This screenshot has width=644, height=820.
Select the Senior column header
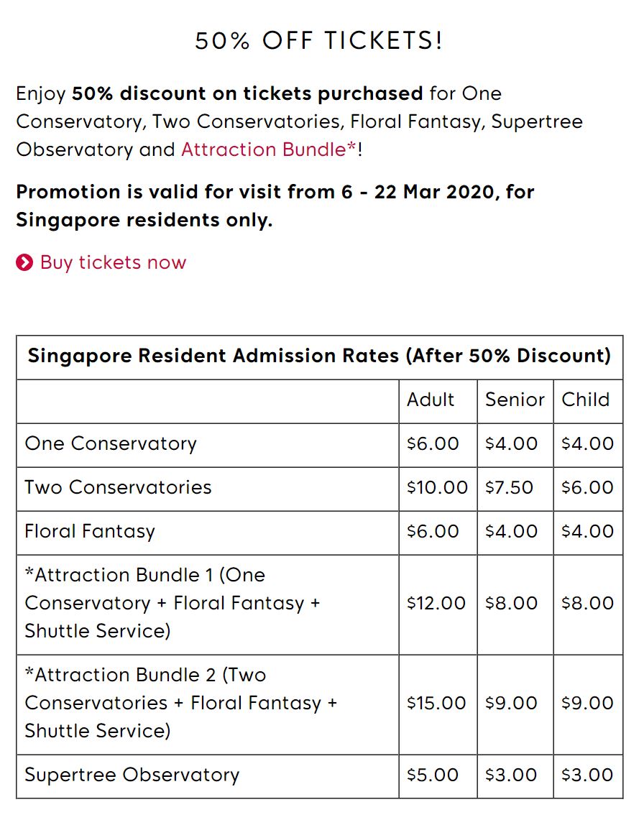(x=515, y=400)
